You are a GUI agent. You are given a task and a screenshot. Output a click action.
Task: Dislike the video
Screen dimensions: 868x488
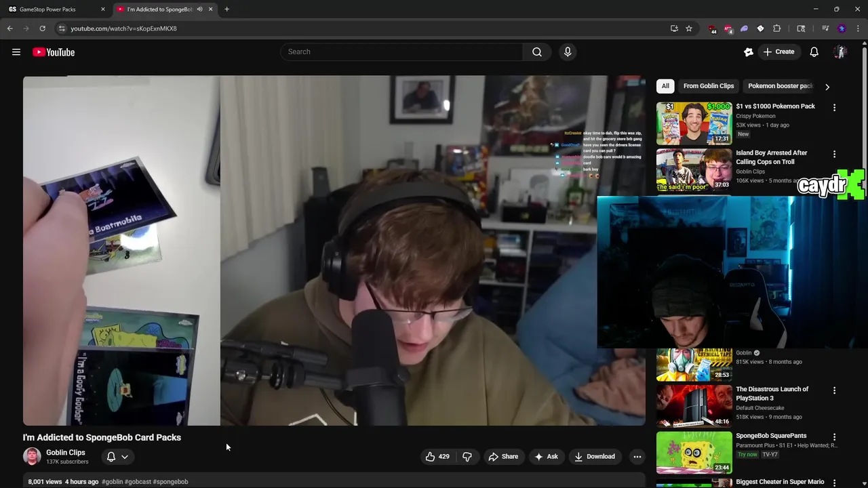click(467, 457)
